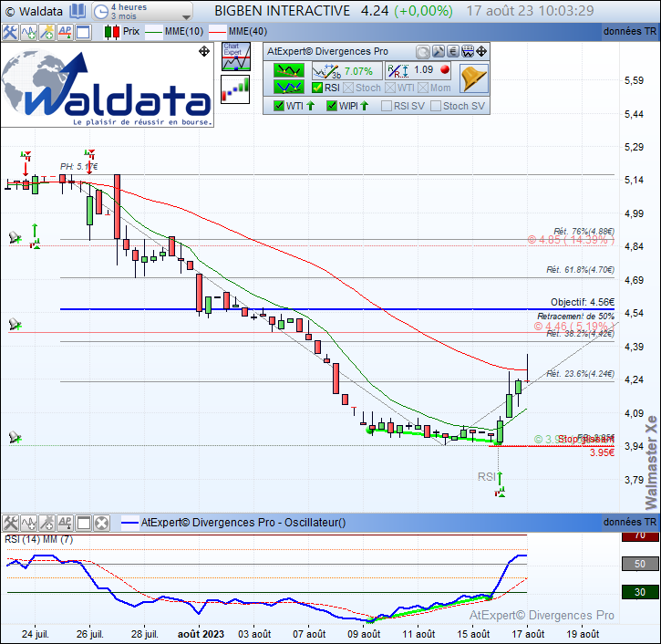Enable the Stoch SV checkbox
Image resolution: width=661 pixels, height=644 pixels.
[x=436, y=106]
